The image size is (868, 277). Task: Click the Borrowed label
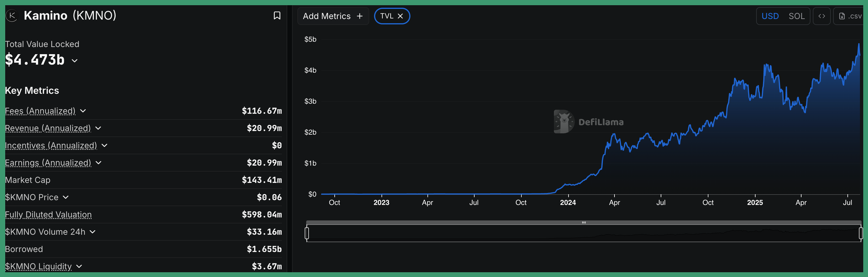point(24,249)
